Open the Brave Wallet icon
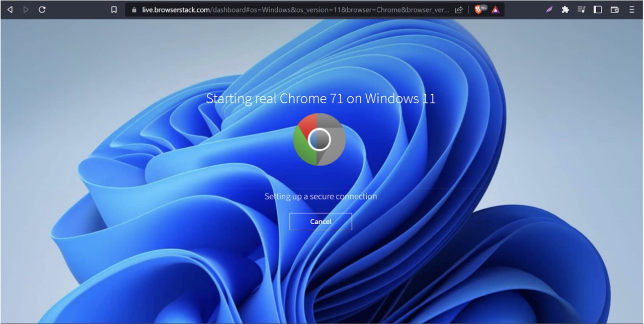This screenshot has width=644, height=324. coord(614,9)
